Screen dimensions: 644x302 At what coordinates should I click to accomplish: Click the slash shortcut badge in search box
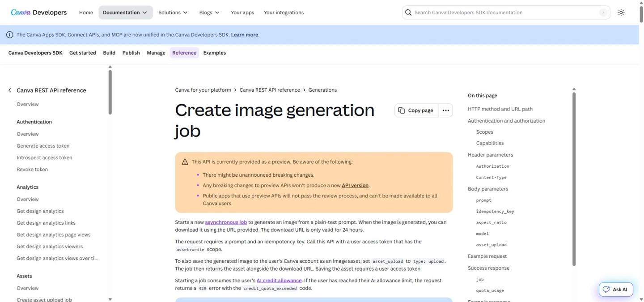click(x=604, y=13)
